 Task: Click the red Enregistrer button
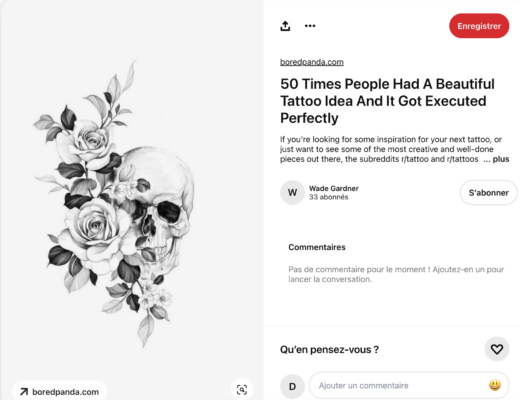479,26
